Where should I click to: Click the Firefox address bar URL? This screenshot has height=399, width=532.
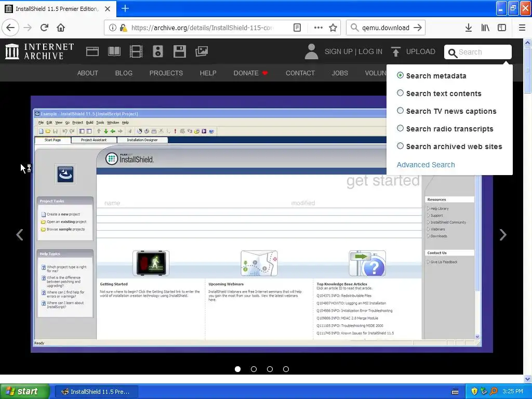point(202,28)
